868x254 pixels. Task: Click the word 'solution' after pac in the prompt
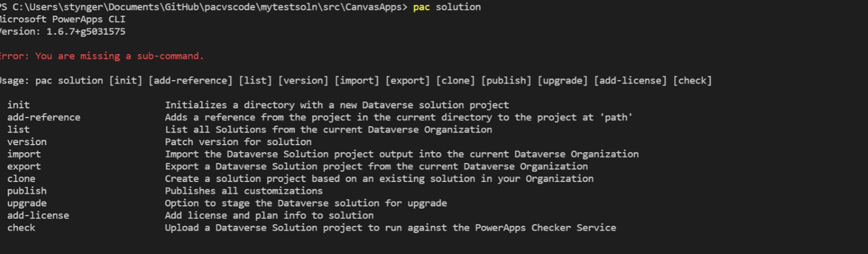point(458,7)
